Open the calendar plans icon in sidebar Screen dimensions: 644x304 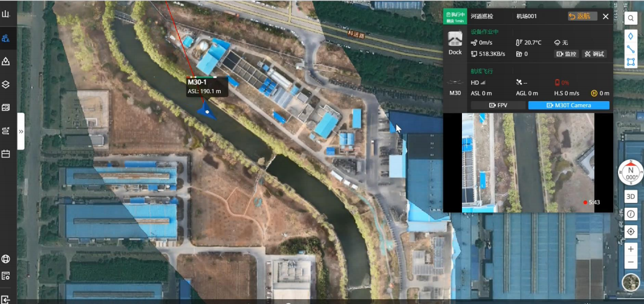point(6,154)
